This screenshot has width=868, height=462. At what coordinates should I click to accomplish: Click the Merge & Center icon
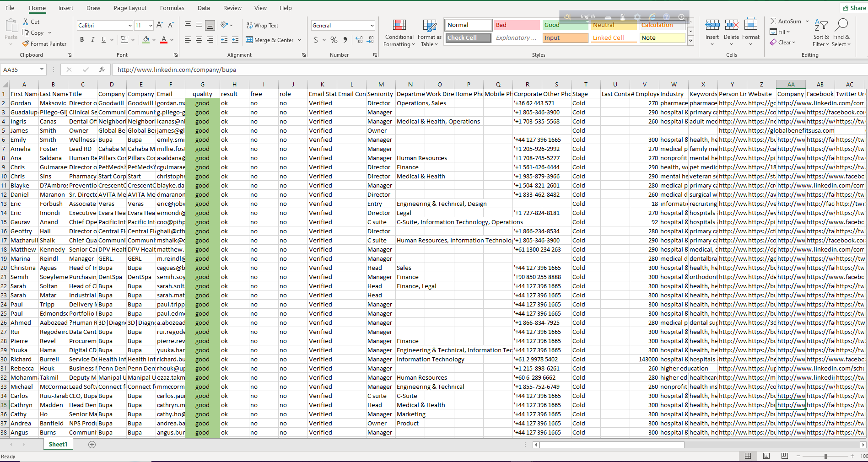click(249, 40)
